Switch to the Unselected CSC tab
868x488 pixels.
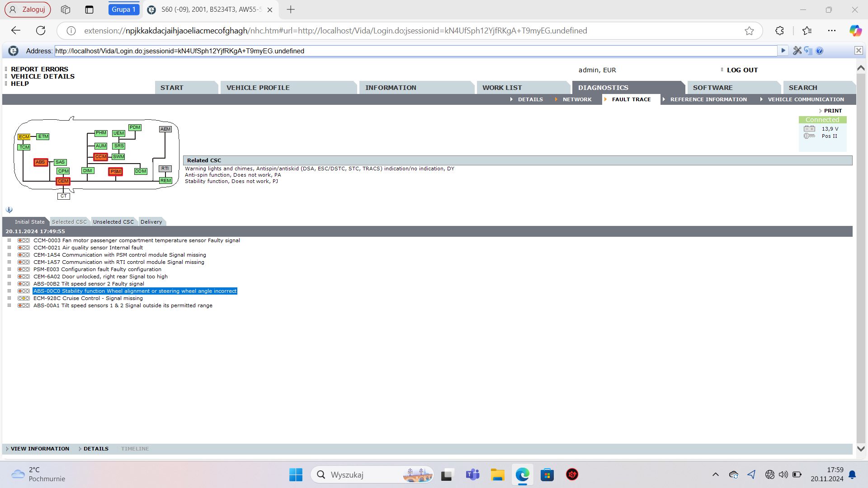coord(113,222)
